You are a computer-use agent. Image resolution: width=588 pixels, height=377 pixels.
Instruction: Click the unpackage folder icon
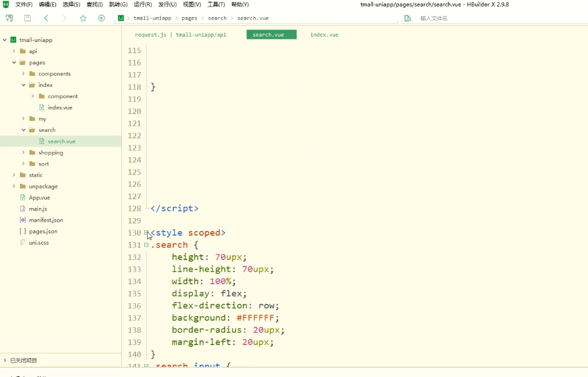tap(23, 186)
